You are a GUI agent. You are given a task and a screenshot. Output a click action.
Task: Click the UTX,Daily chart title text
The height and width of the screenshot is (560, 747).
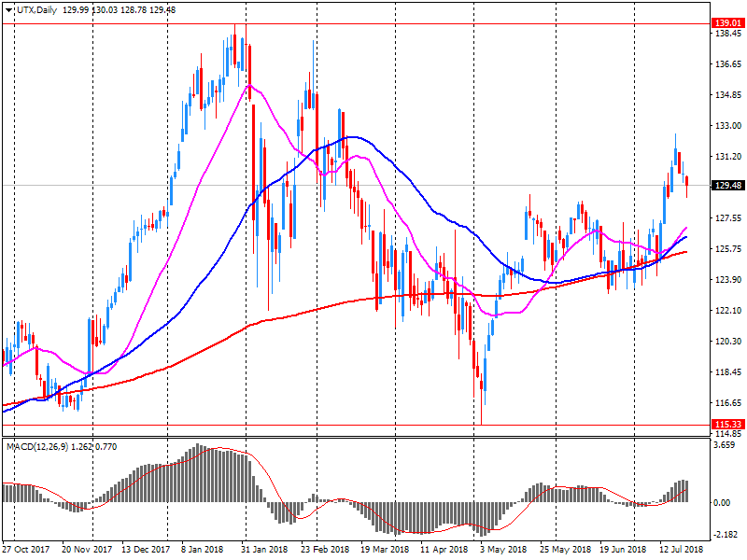coord(36,10)
